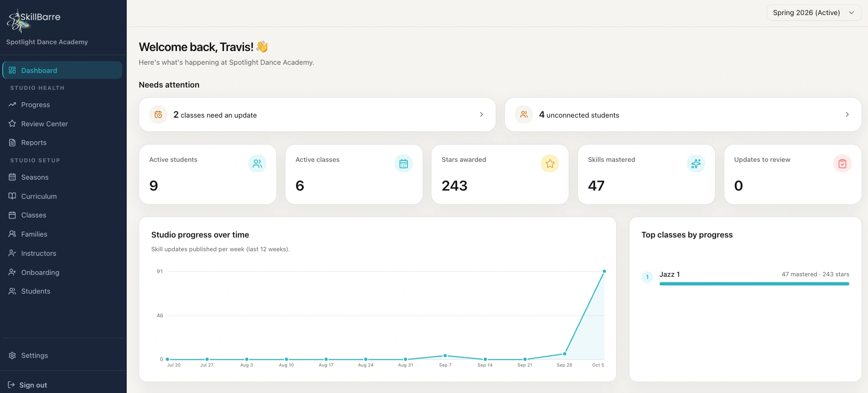Click the SkillBarre logo
868x393 pixels.
(x=33, y=21)
